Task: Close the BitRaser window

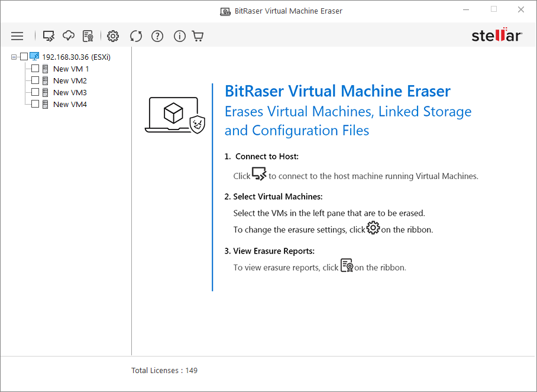Action: [521, 9]
